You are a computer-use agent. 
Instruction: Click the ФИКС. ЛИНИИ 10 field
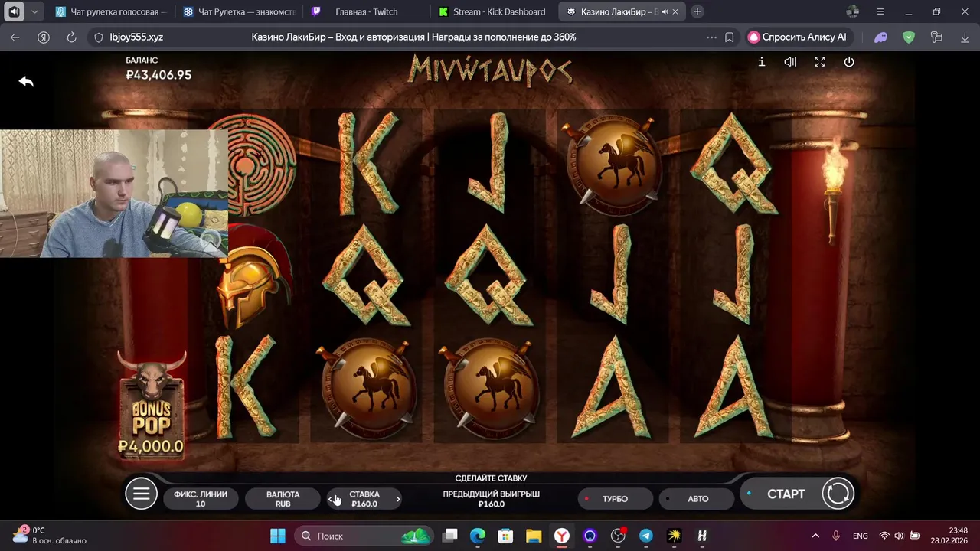[201, 499]
